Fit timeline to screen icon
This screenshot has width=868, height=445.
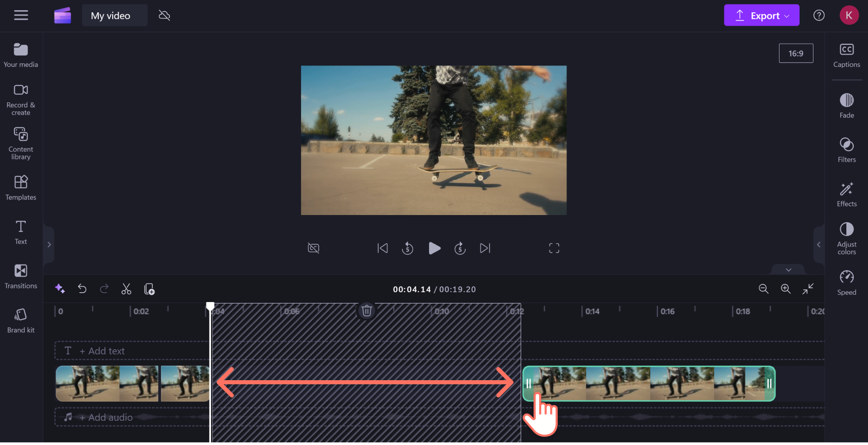808,289
